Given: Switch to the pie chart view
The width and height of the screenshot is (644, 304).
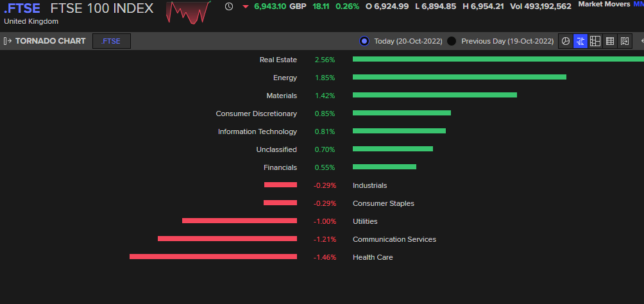Looking at the screenshot, I should (566, 41).
